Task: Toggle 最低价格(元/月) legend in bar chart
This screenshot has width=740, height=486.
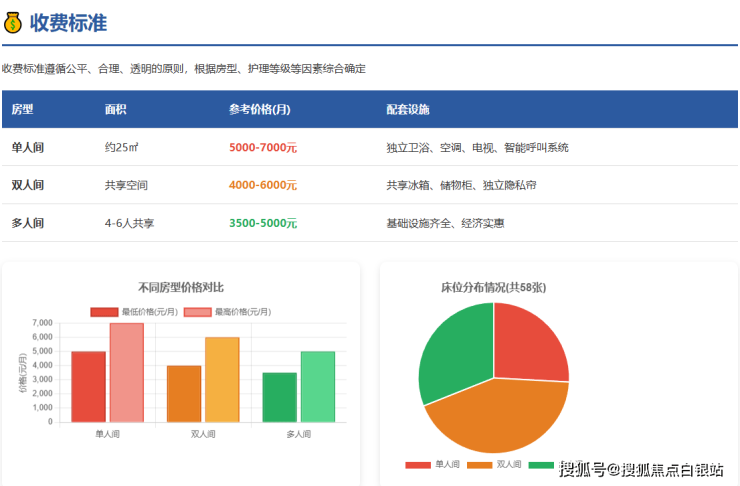Action: [x=134, y=311]
